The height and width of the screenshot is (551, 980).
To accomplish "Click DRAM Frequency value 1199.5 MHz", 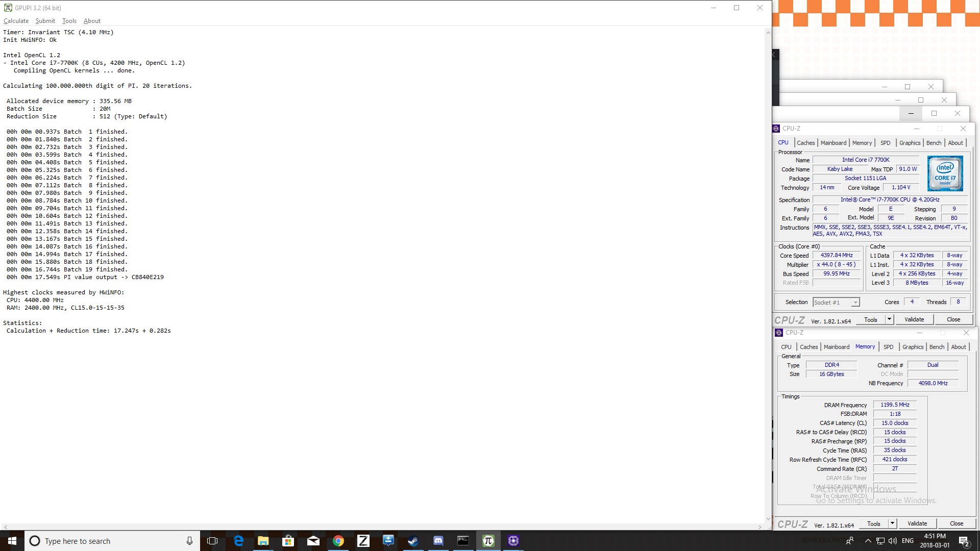I will click(x=895, y=405).
